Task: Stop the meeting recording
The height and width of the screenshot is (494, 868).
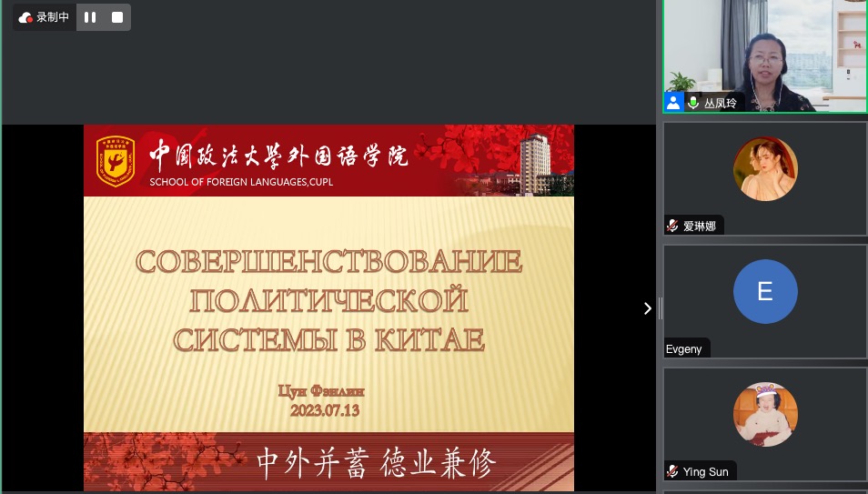Action: pyautogui.click(x=116, y=17)
